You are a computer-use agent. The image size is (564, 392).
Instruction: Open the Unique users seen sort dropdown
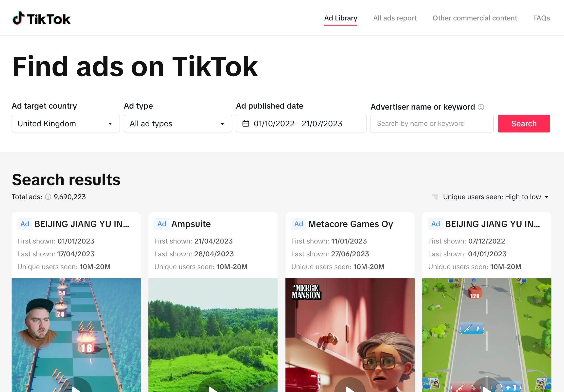tap(490, 197)
